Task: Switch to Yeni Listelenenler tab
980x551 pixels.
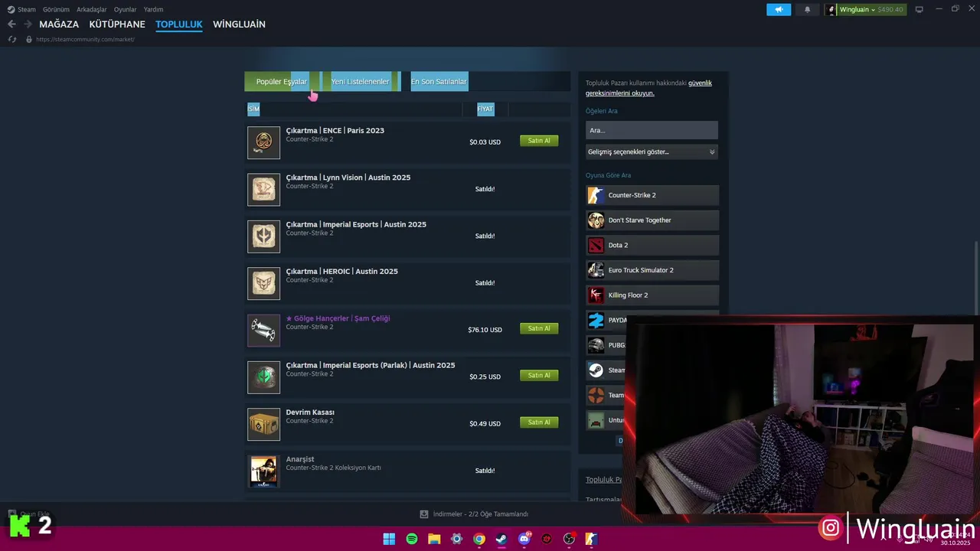Action: tap(360, 82)
